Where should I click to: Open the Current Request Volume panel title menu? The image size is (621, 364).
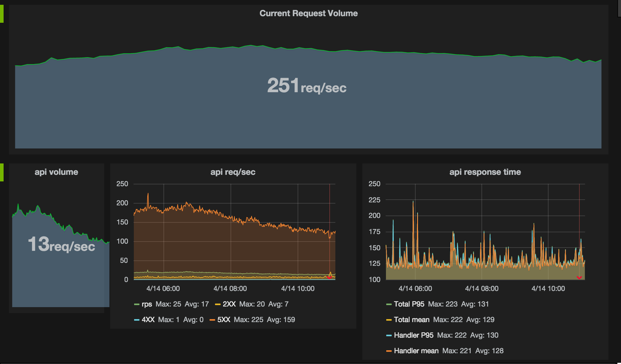point(308,13)
